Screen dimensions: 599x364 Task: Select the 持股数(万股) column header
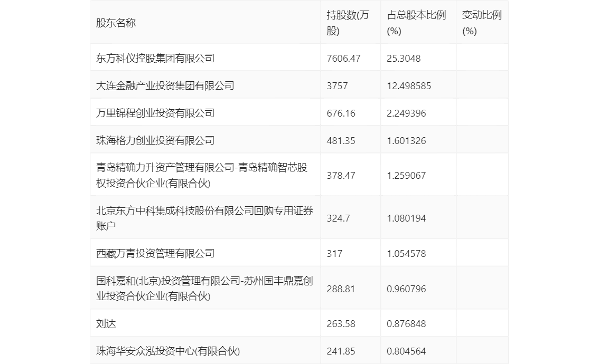(348, 23)
